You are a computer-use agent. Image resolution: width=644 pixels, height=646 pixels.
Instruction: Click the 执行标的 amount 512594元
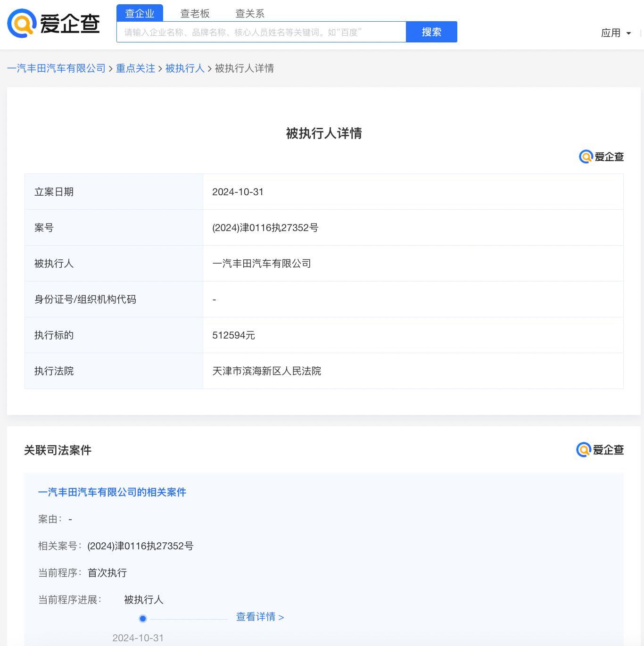click(x=234, y=335)
